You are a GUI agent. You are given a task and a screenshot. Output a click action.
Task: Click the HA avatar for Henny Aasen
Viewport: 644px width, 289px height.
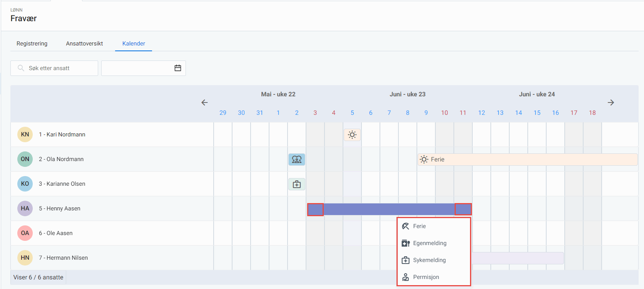[x=25, y=208]
